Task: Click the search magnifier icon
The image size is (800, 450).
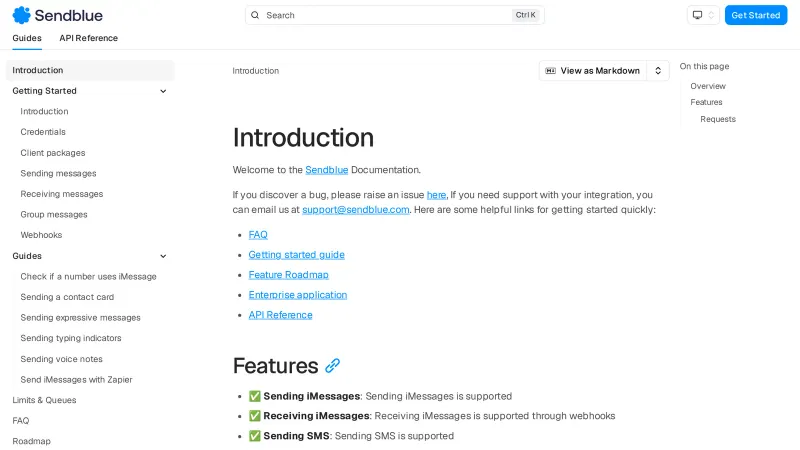Action: 255,15
